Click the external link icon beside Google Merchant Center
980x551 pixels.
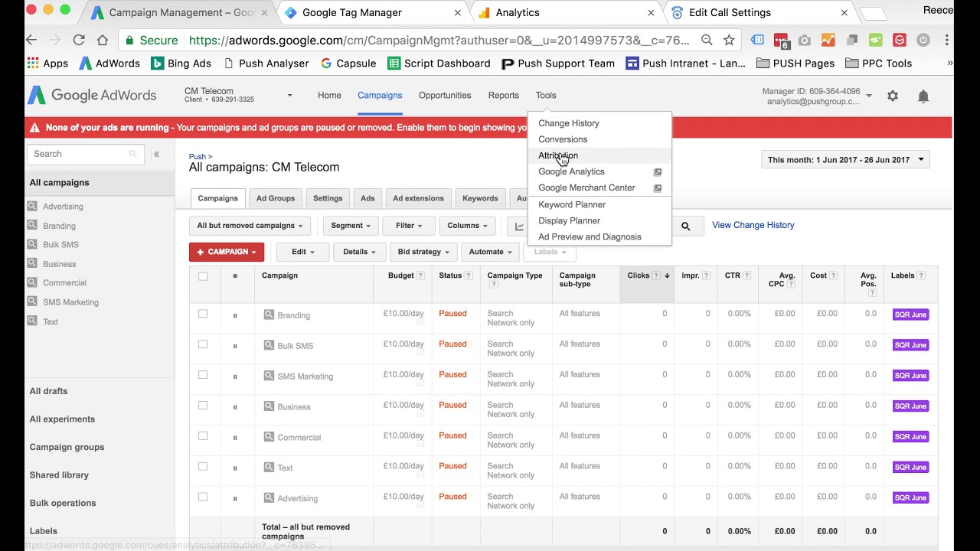tap(658, 188)
